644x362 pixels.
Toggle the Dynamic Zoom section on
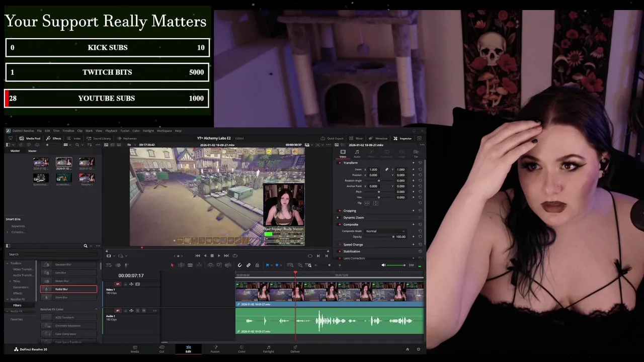click(339, 218)
